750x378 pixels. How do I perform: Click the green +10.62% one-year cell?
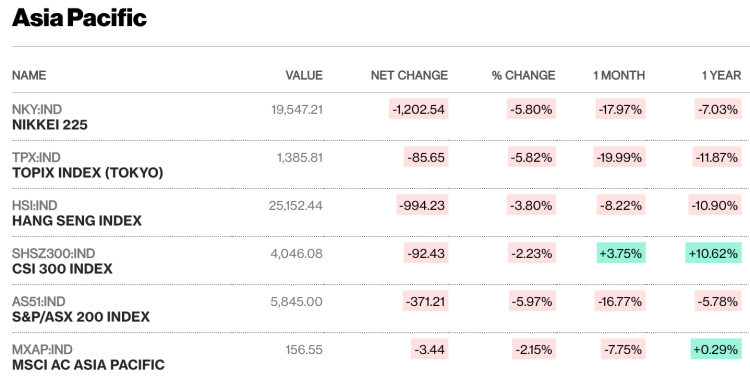tap(713, 253)
